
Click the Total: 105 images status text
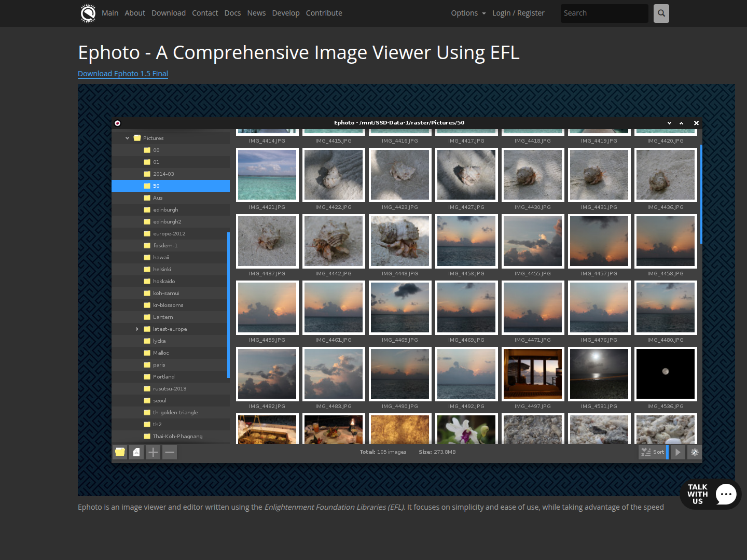(x=383, y=452)
